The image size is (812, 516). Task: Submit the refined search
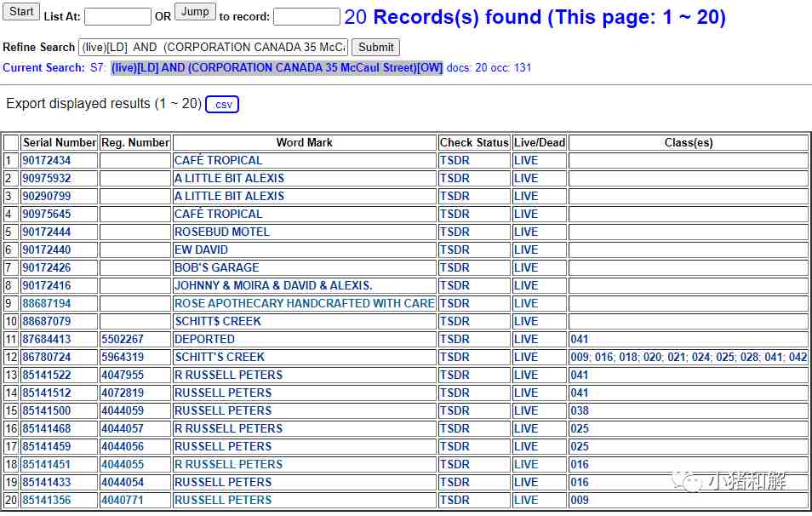[x=375, y=48]
